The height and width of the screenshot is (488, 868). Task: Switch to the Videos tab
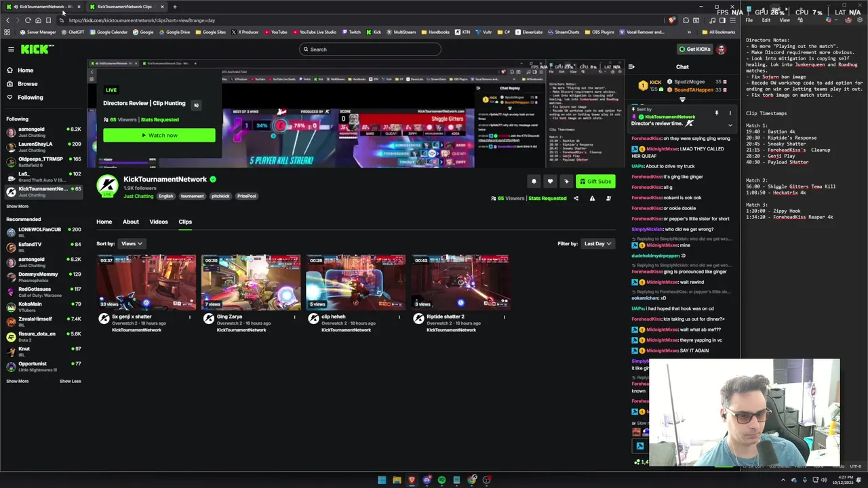pos(159,222)
